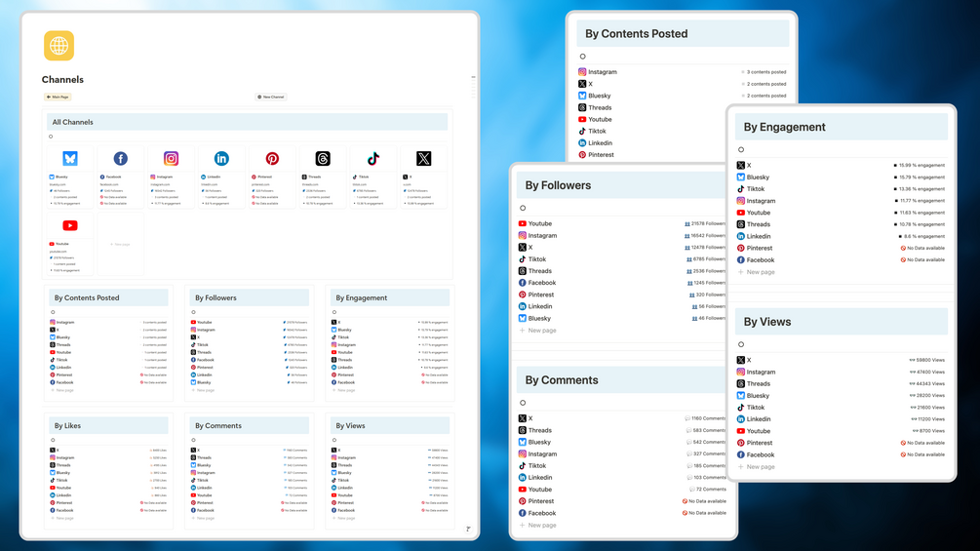980x551 pixels.
Task: Add New page in enlarged By Engagement panel
Action: [757, 272]
